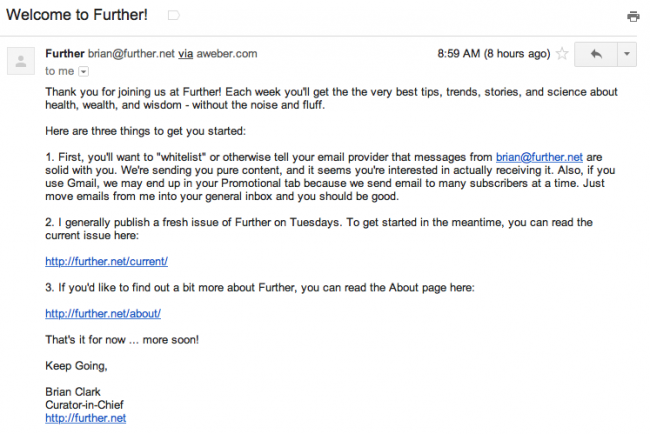The height and width of the screenshot is (434, 650).
Task: Open the further.net/current/ link
Action: pos(107,261)
